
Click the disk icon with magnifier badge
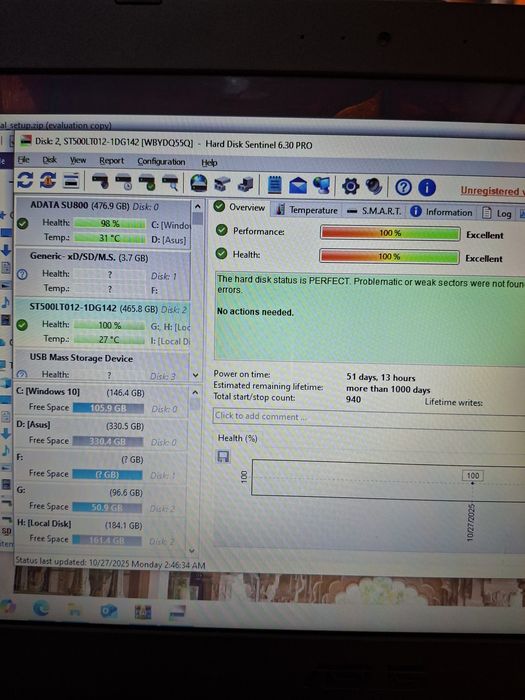pos(170,183)
